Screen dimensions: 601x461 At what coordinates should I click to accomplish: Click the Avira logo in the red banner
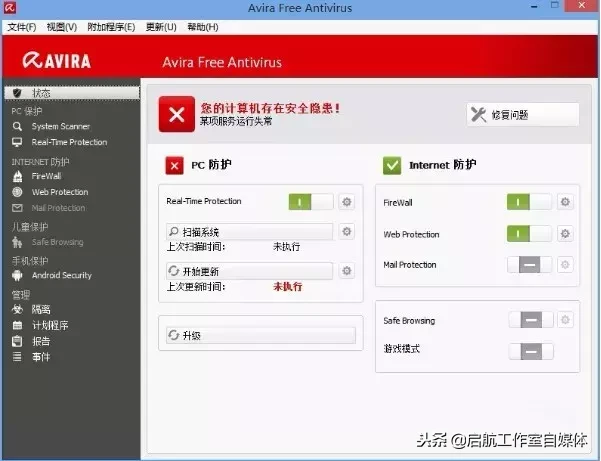[x=57, y=61]
